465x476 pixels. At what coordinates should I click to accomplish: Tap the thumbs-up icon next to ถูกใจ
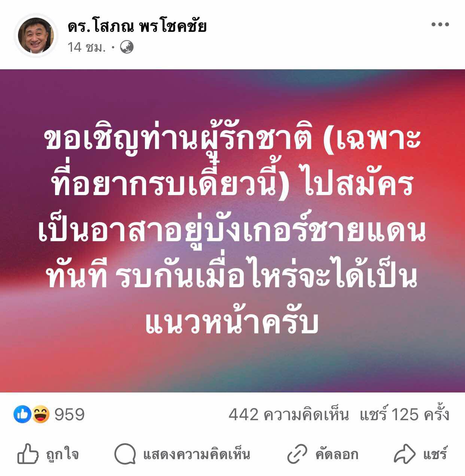28,454
